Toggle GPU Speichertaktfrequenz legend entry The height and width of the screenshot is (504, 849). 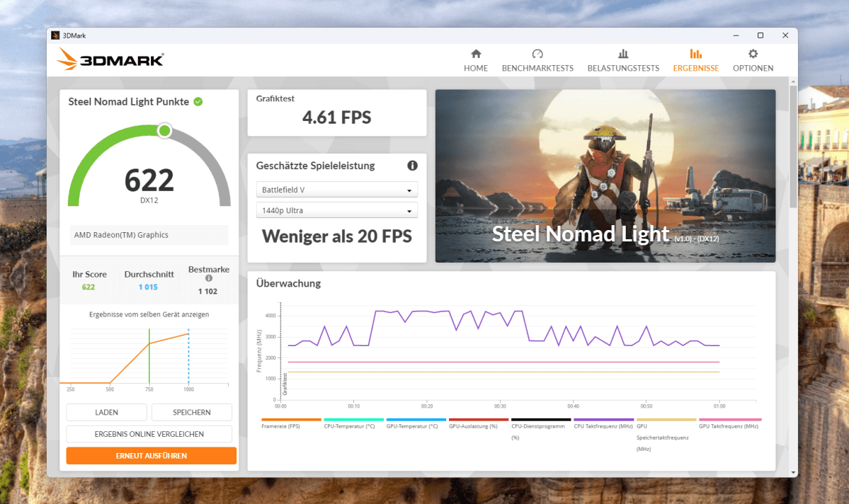(666, 435)
